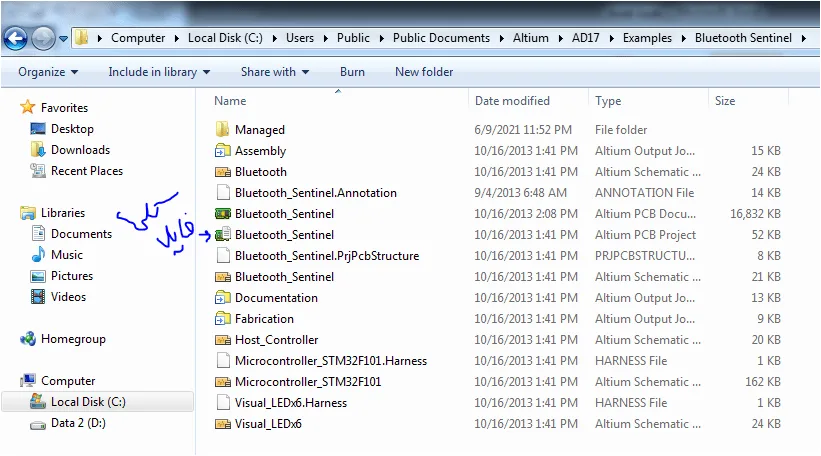Screen dimensions: 821x456
Task: Click the folder icon in address bar
Action: (81, 38)
